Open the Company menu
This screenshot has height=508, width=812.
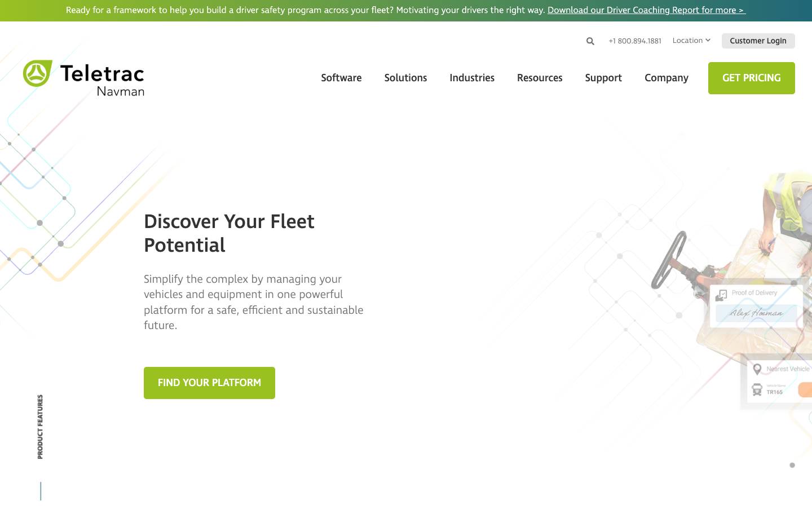pos(667,78)
